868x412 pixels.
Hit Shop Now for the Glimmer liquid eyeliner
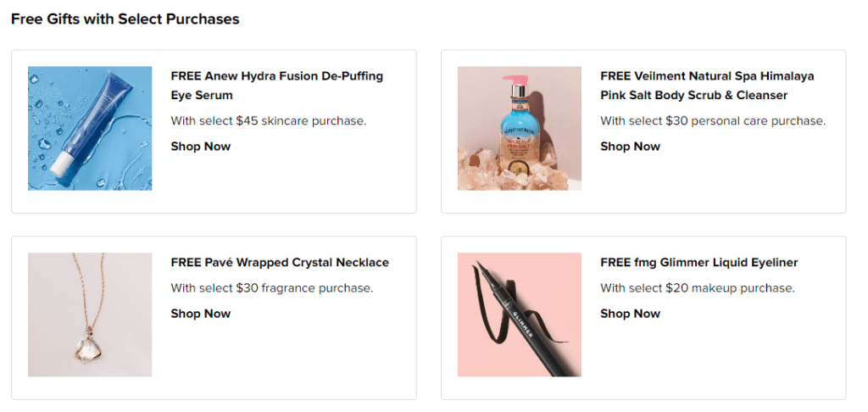[x=630, y=314]
